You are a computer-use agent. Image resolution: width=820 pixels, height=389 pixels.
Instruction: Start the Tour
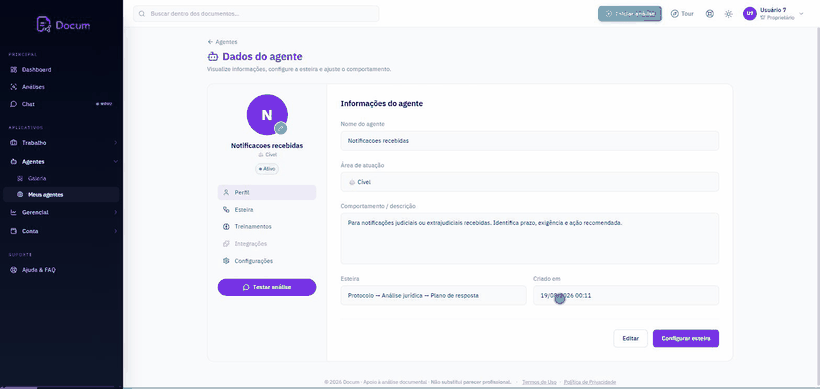pos(682,14)
